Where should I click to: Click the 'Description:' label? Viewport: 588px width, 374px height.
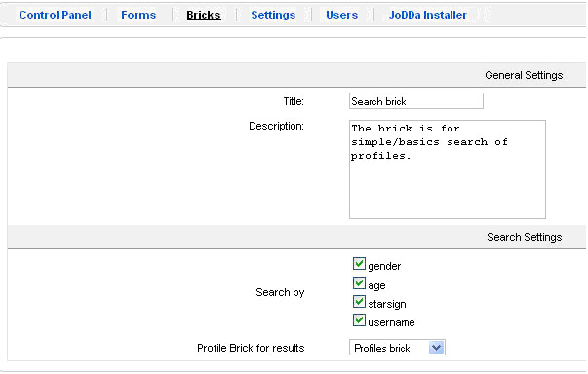(276, 127)
